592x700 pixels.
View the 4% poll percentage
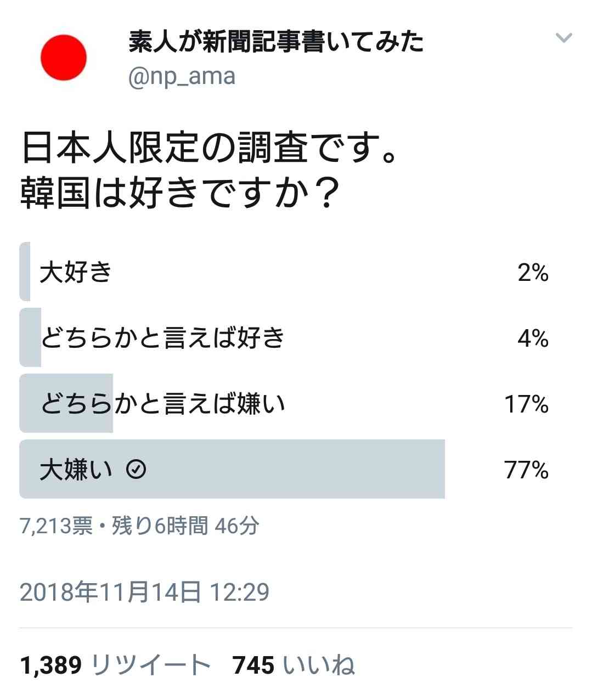tap(533, 338)
